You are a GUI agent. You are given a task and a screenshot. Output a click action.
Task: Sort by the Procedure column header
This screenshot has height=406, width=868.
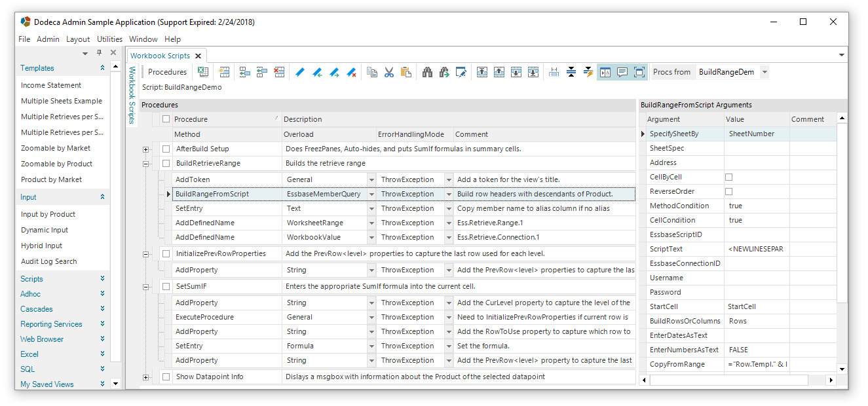point(227,119)
